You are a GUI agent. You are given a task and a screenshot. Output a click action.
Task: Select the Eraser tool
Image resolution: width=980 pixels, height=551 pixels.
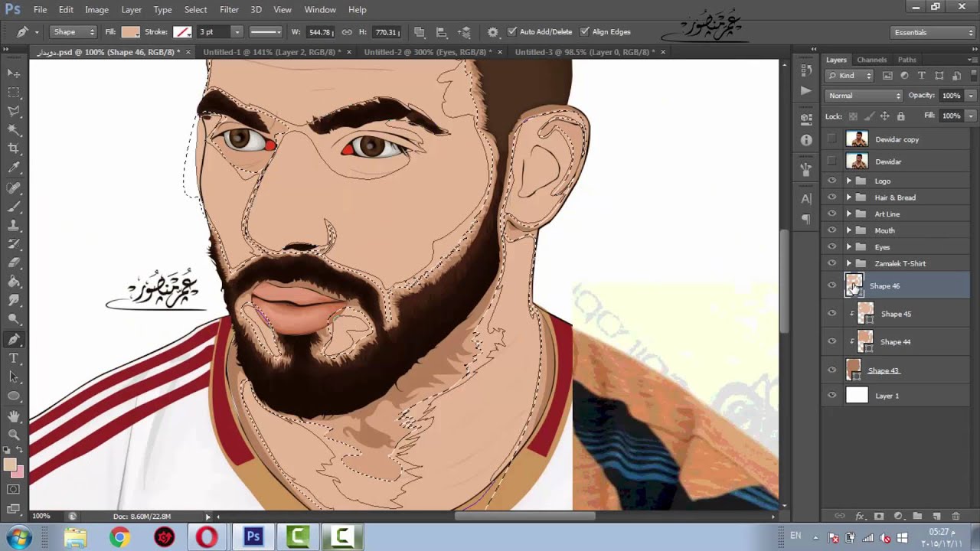click(x=14, y=264)
